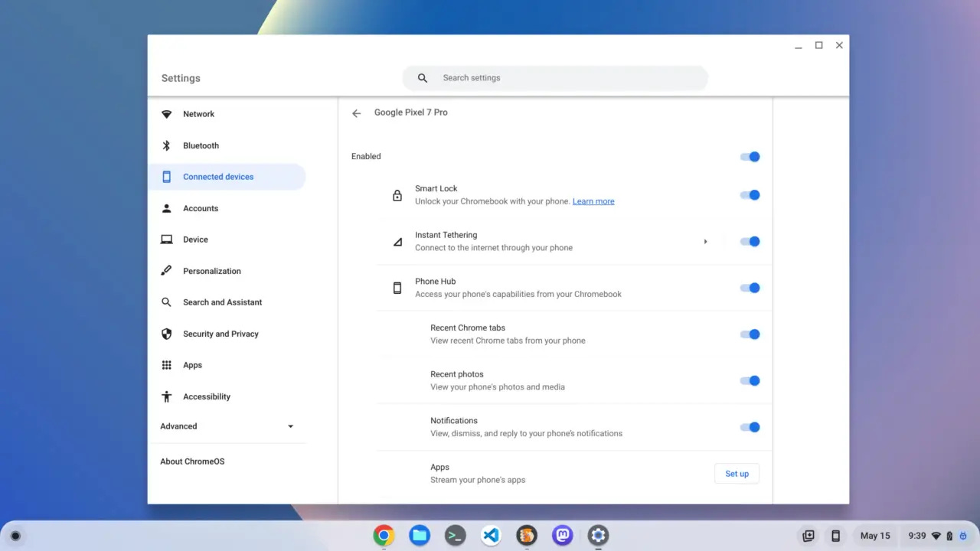Click the Settings gear icon on the shelf
The width and height of the screenshot is (980, 551).
tap(598, 536)
